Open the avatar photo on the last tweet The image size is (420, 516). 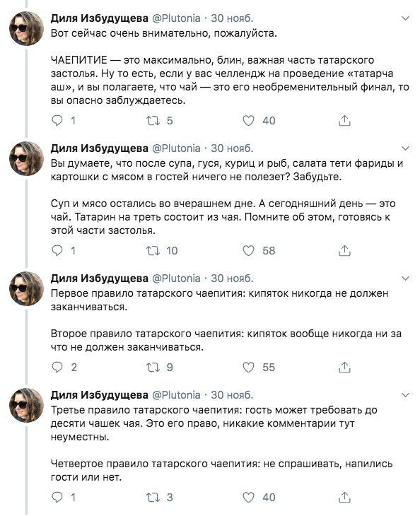pyautogui.click(x=27, y=406)
